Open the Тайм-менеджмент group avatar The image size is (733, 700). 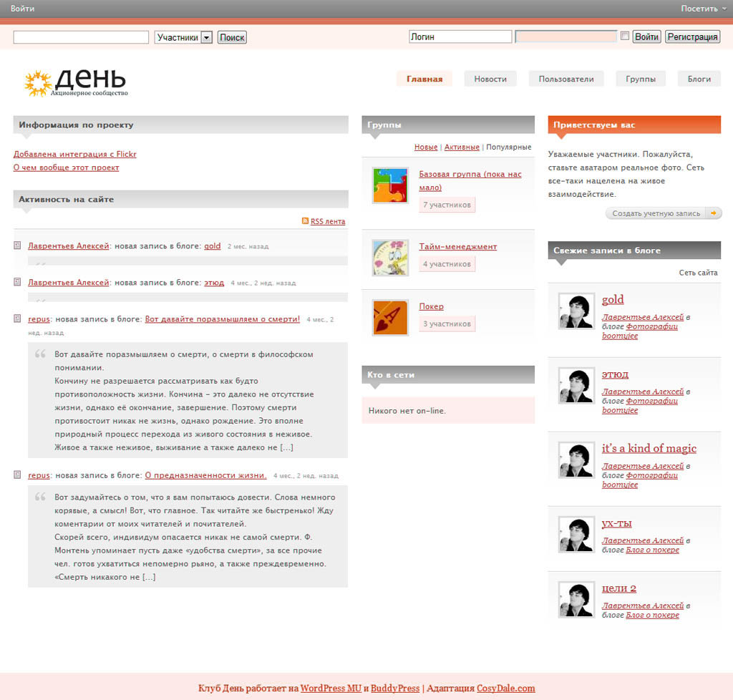(x=390, y=258)
